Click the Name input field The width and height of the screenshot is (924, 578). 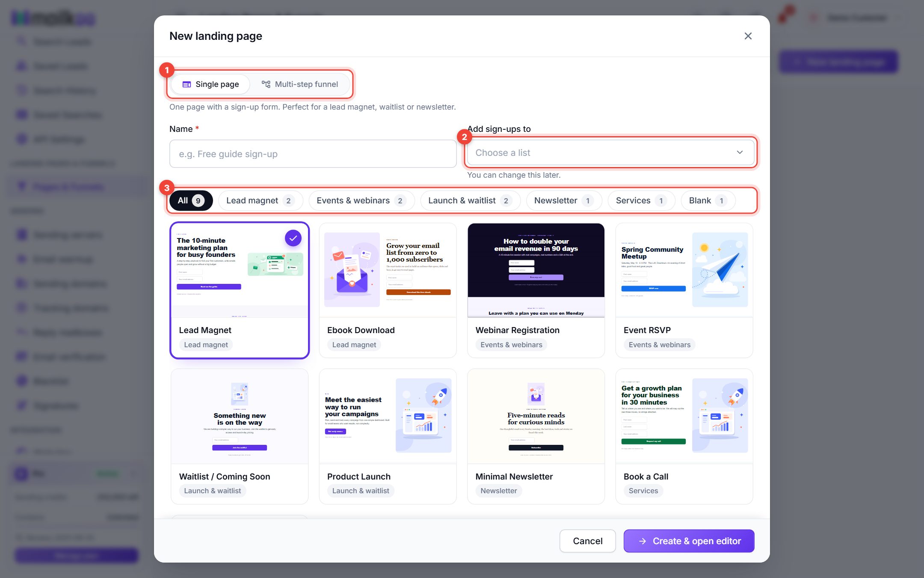click(313, 154)
